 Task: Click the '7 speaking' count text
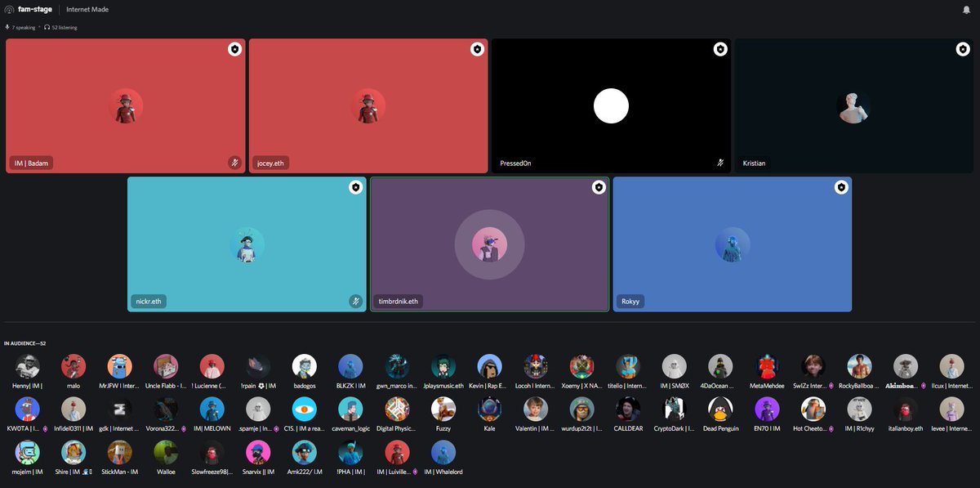[x=24, y=27]
